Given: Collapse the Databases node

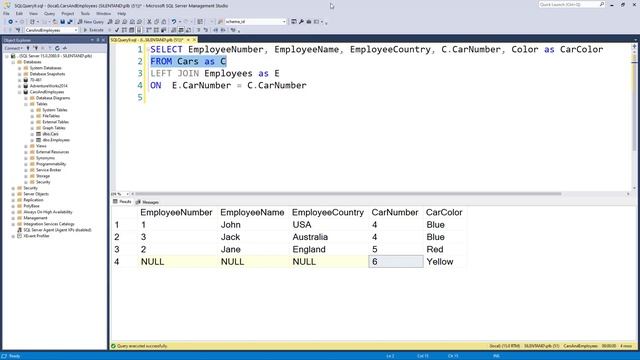Looking at the screenshot, I should coord(13,62).
